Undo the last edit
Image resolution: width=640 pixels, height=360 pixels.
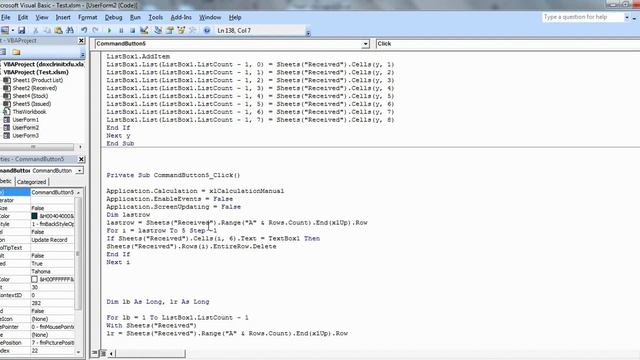84,30
